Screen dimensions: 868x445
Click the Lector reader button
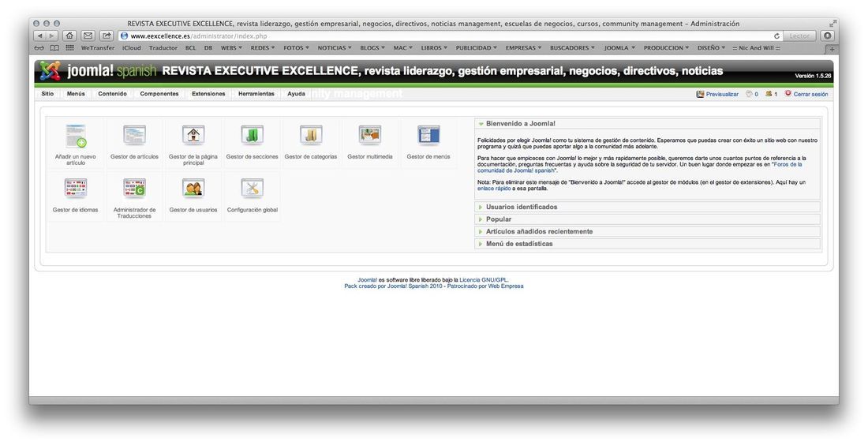tap(799, 36)
